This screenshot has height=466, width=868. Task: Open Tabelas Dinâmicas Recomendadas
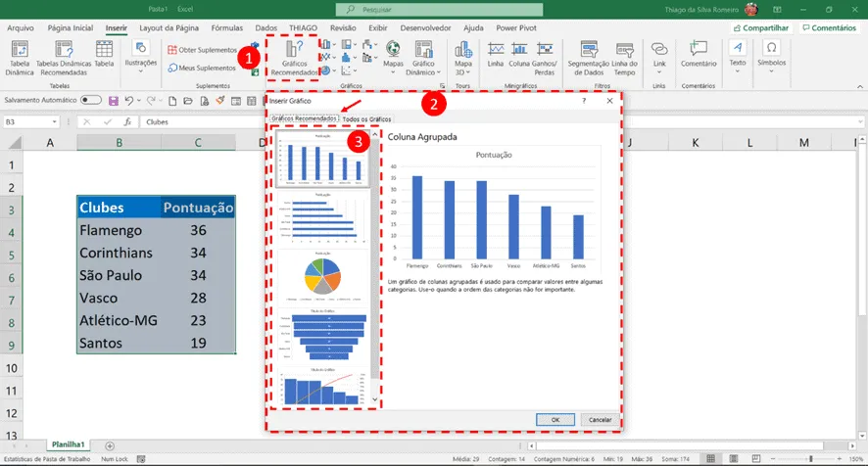coord(64,58)
